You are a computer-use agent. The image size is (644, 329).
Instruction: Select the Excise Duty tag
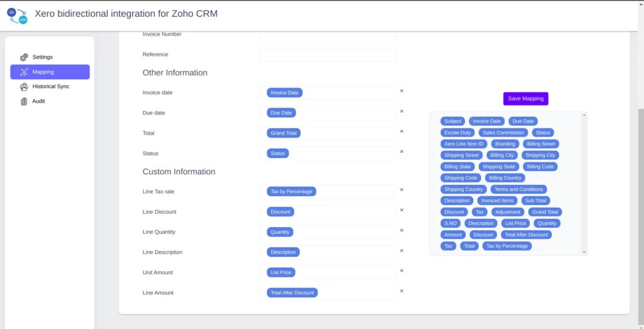[x=458, y=133]
